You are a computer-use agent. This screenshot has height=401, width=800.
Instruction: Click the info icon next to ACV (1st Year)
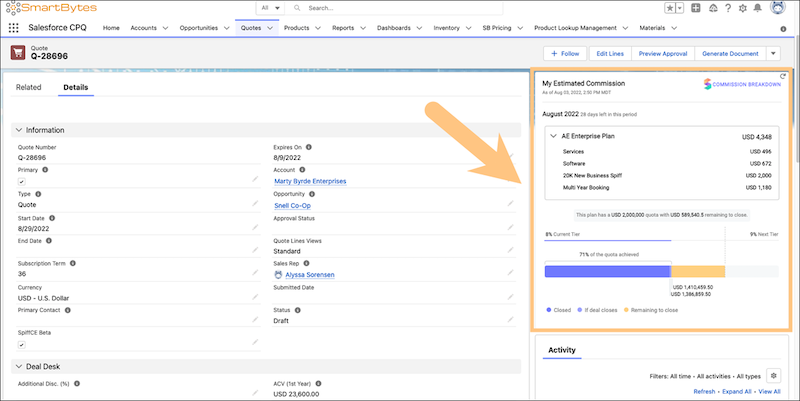[x=318, y=383]
